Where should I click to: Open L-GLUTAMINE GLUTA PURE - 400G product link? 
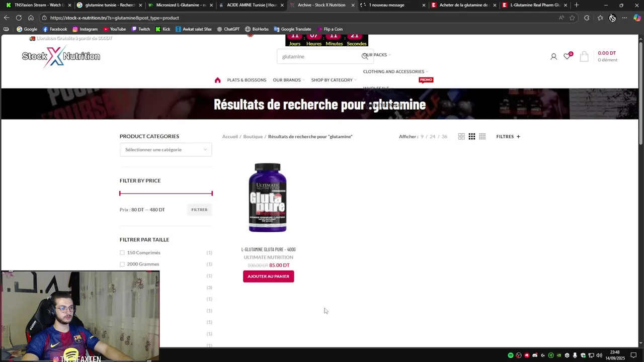268,249
